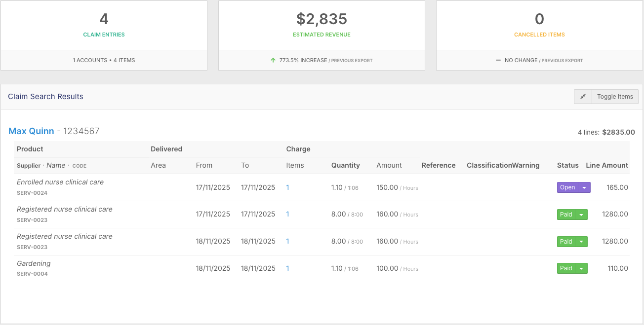644x325 pixels.
Task: Click the Line Amount column header
Action: pyautogui.click(x=607, y=165)
